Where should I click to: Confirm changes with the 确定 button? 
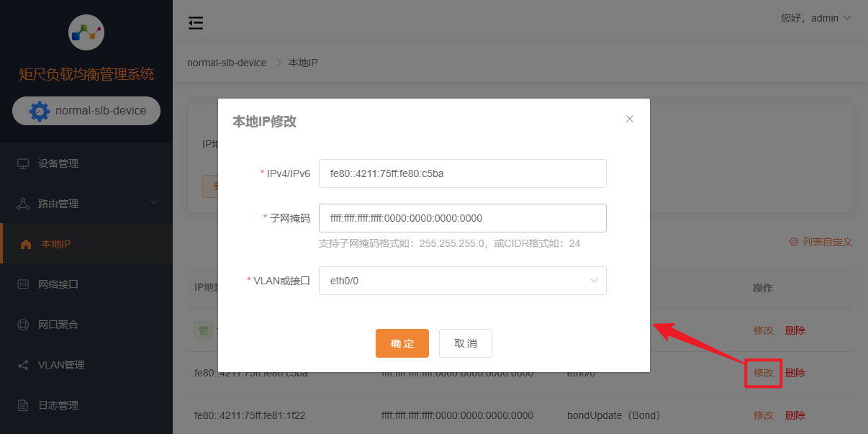click(x=402, y=343)
